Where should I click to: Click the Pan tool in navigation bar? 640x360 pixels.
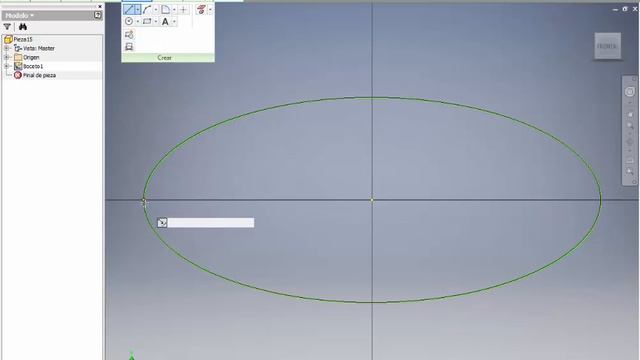click(630, 115)
